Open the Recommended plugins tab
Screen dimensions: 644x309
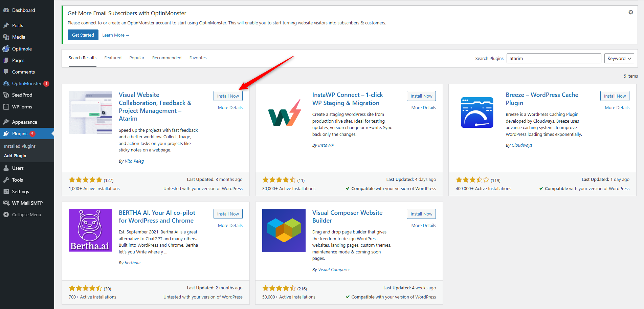166,58
